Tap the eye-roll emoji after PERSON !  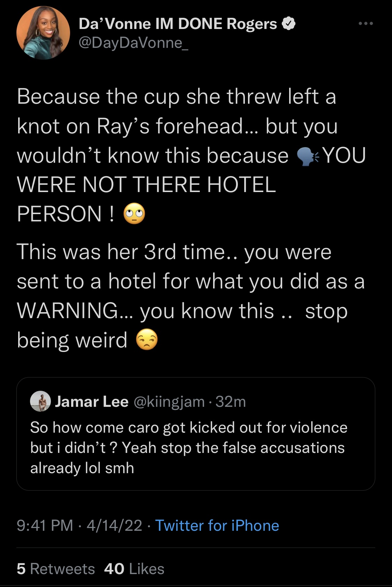[134, 214]
